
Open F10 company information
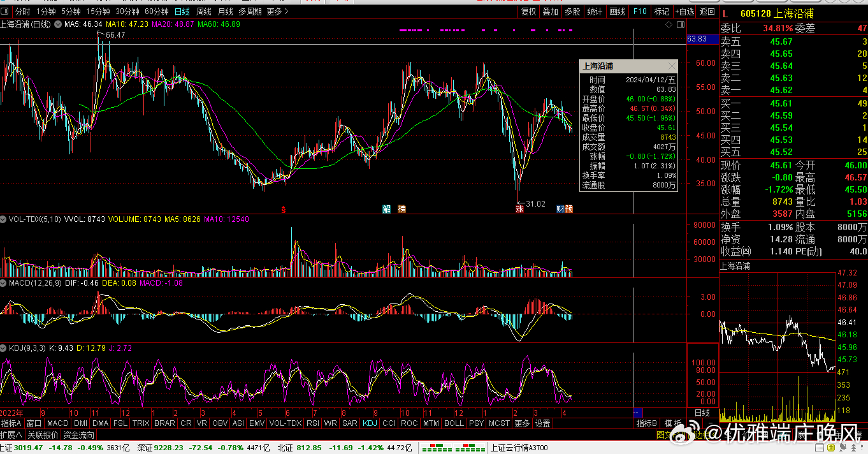[x=640, y=11]
